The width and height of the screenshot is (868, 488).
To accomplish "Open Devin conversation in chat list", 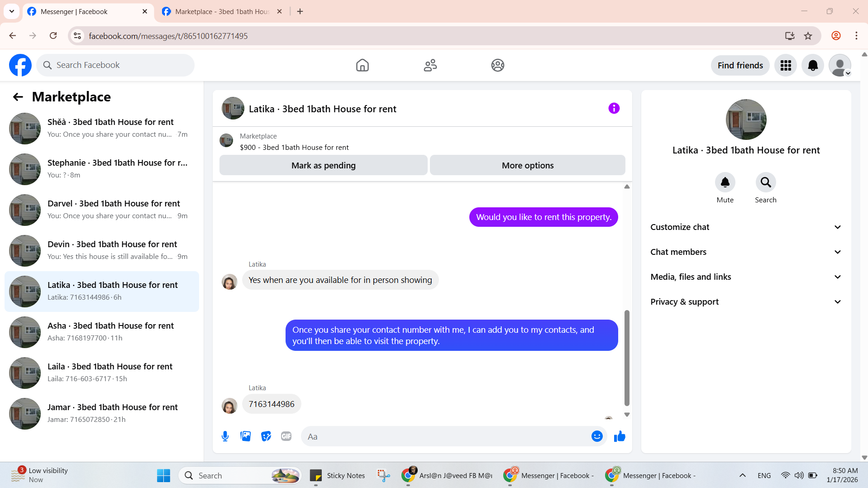I will pos(102,251).
